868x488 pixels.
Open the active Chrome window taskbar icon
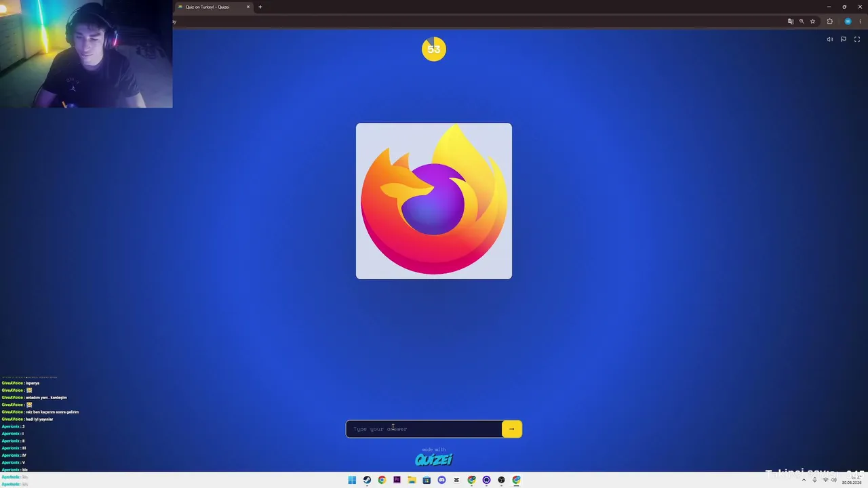click(x=516, y=480)
